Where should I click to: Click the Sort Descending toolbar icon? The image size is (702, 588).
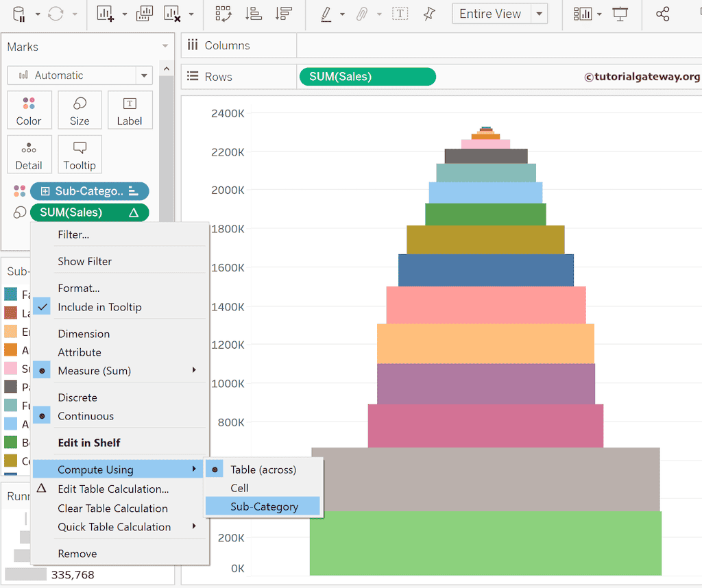(282, 14)
